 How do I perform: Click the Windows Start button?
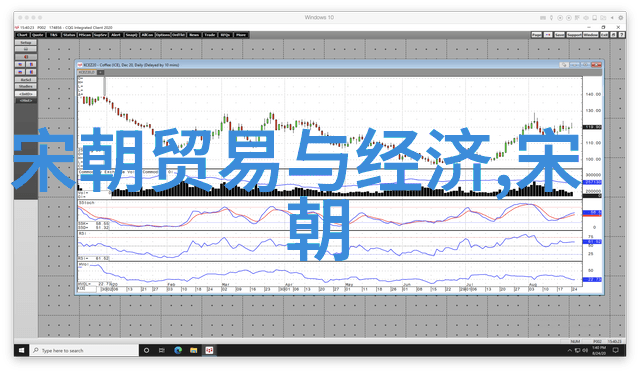tap(22, 350)
